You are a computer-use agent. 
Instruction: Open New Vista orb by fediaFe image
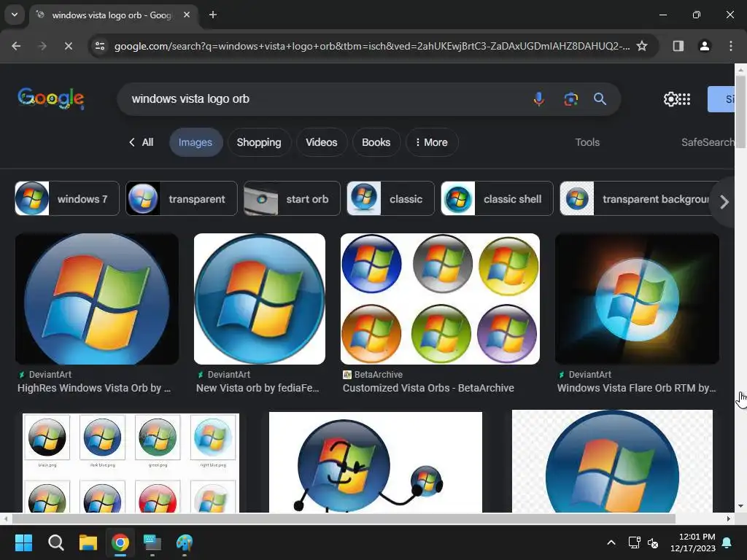[260, 298]
